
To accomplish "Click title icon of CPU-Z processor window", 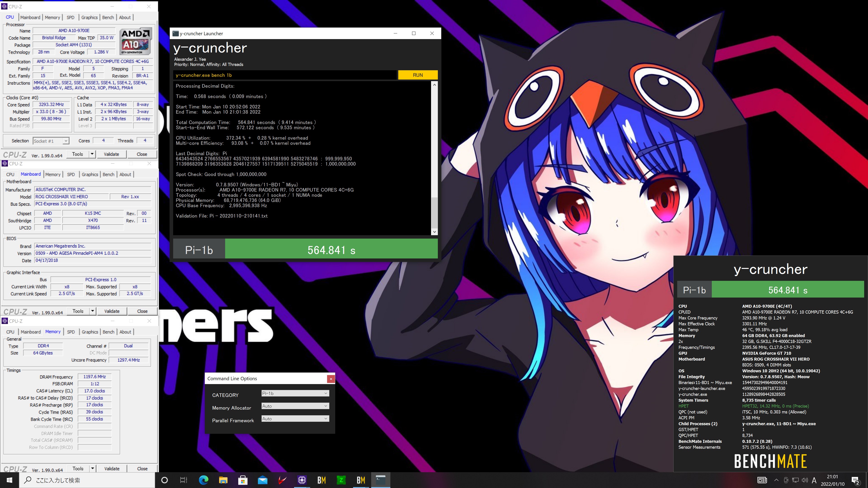I will click(x=4, y=6).
